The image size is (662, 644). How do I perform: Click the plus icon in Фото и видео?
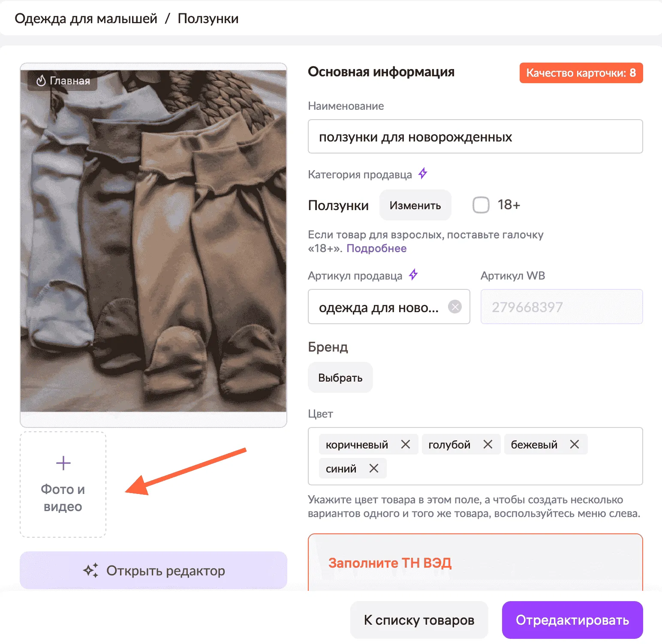click(x=63, y=463)
